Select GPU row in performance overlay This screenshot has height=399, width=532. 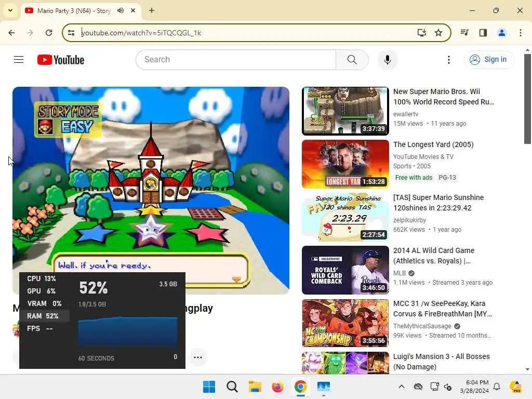point(45,291)
